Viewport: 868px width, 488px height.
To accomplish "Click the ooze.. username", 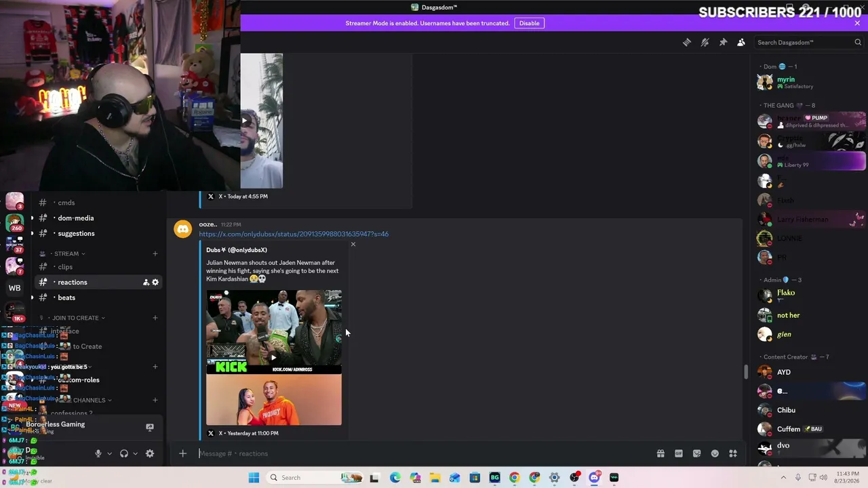I will tap(208, 224).
